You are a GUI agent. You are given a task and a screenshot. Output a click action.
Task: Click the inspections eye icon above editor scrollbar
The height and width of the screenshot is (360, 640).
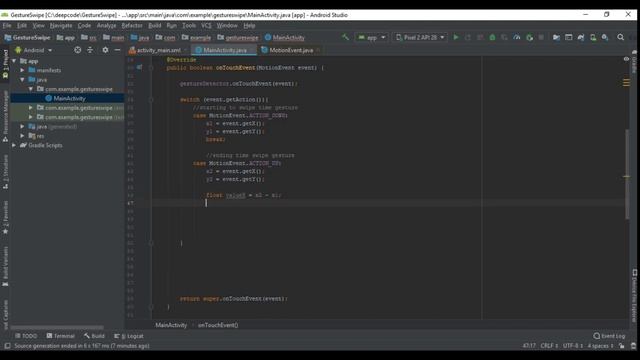(x=626, y=59)
